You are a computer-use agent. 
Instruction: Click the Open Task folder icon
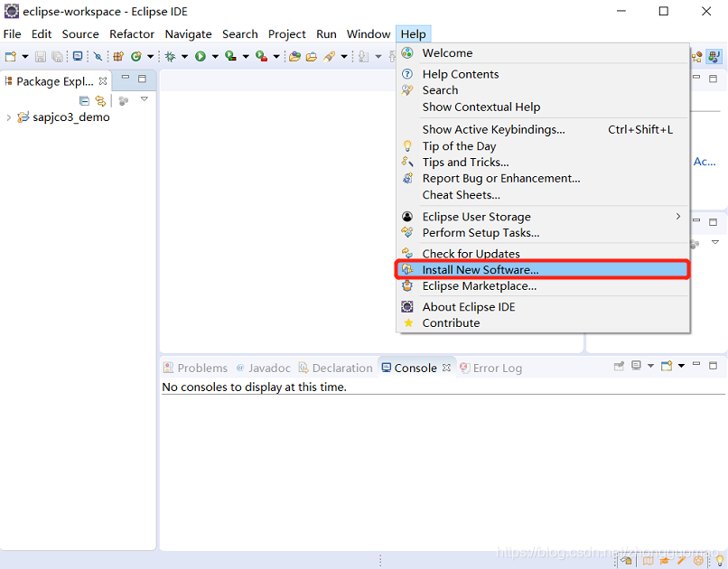click(311, 57)
